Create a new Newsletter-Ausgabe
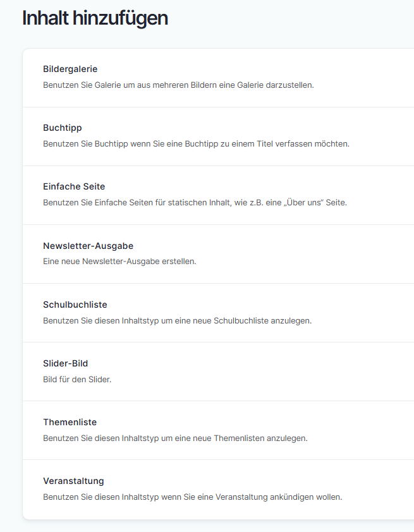The image size is (414, 532). coord(88,246)
